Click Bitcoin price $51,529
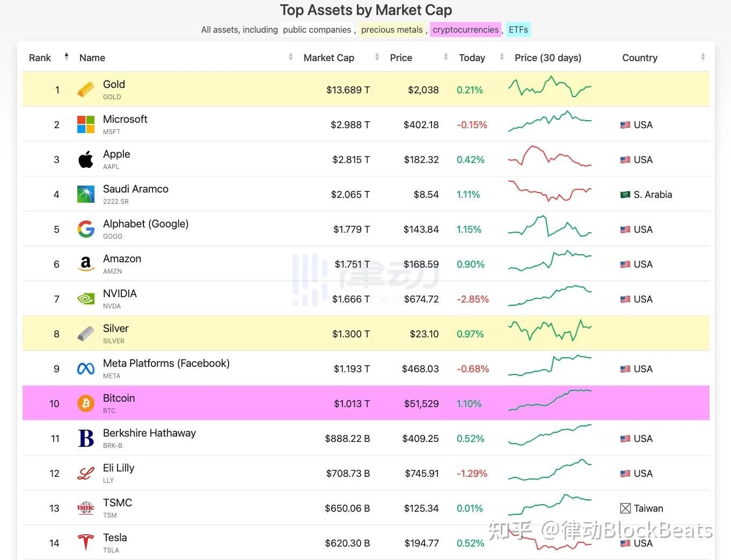Viewport: 731px width, 560px height. (421, 404)
